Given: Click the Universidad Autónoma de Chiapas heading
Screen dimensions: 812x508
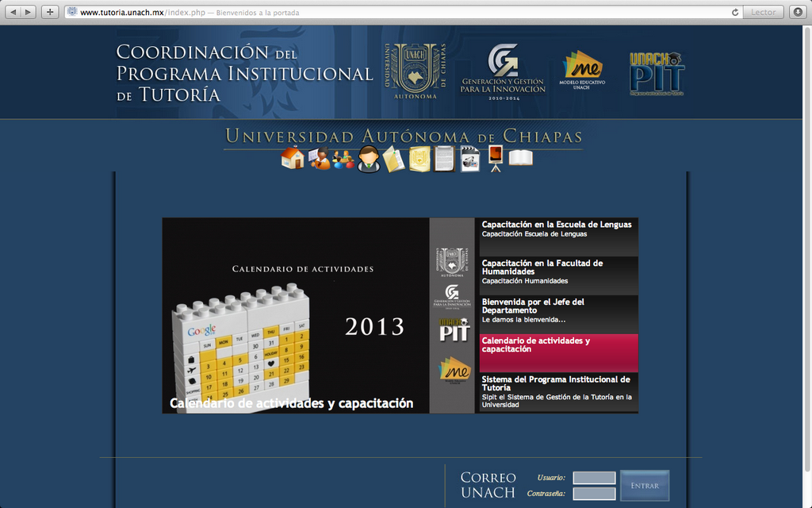Looking at the screenshot, I should tap(404, 137).
